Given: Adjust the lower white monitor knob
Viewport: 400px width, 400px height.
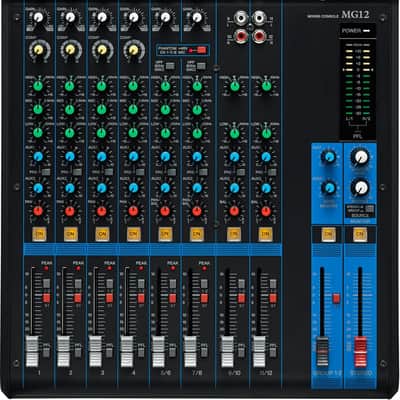Looking at the screenshot, I should [360, 188].
